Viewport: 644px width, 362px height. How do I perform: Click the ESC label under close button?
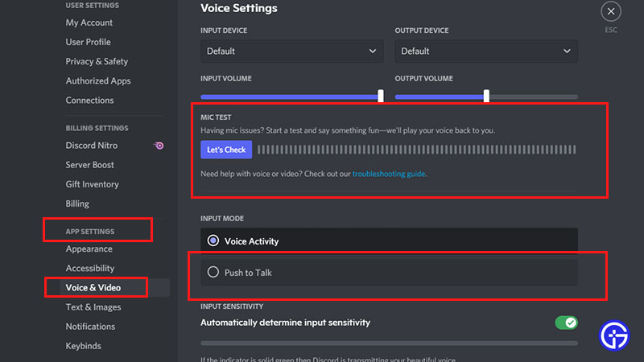[x=611, y=30]
